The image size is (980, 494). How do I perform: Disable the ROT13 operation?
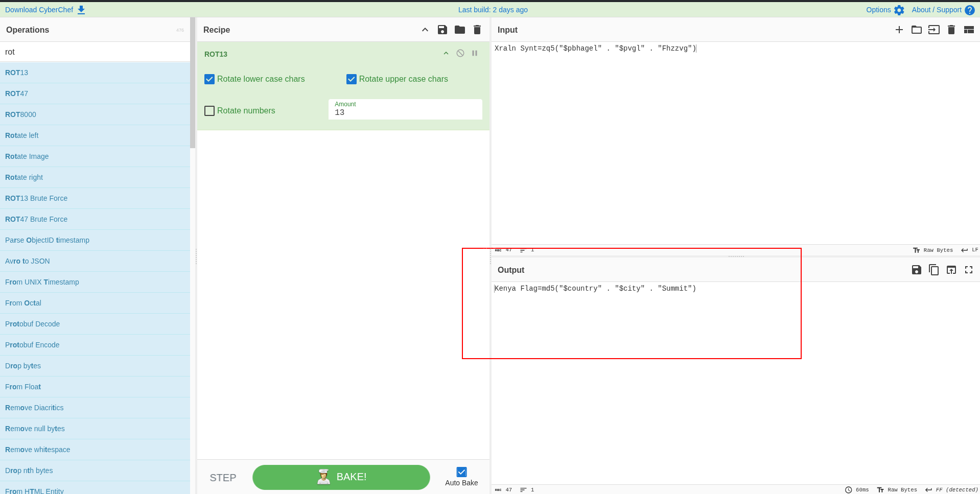[460, 53]
